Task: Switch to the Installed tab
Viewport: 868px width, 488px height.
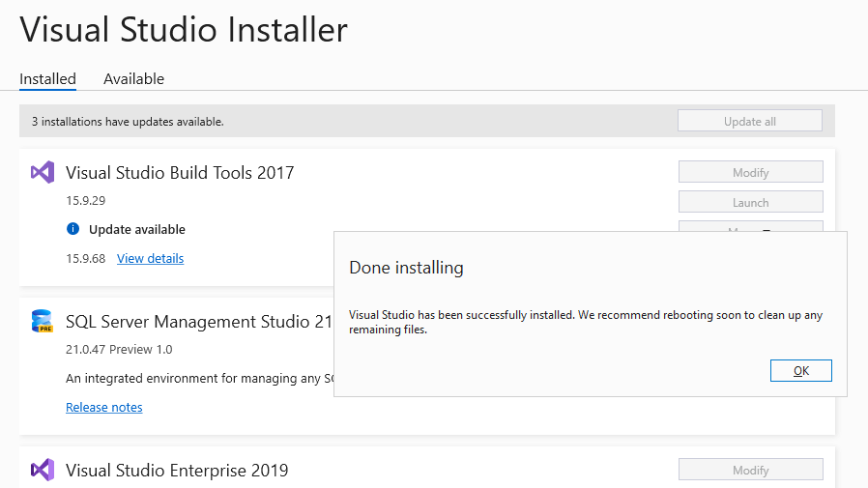Action: [47, 79]
